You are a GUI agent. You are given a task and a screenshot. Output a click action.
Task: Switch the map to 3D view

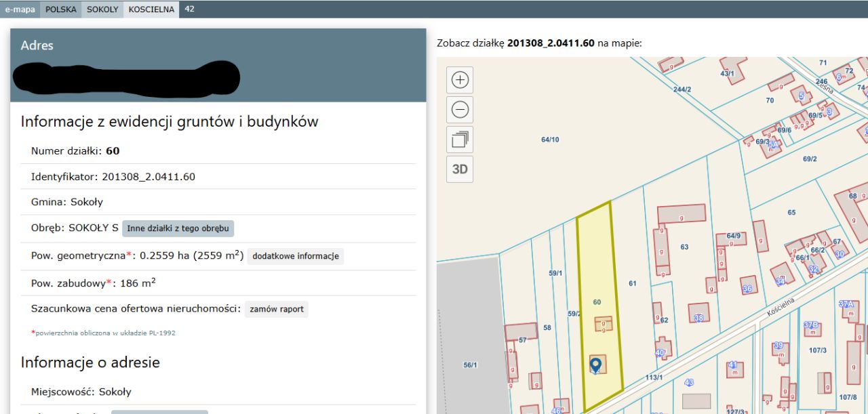460,168
